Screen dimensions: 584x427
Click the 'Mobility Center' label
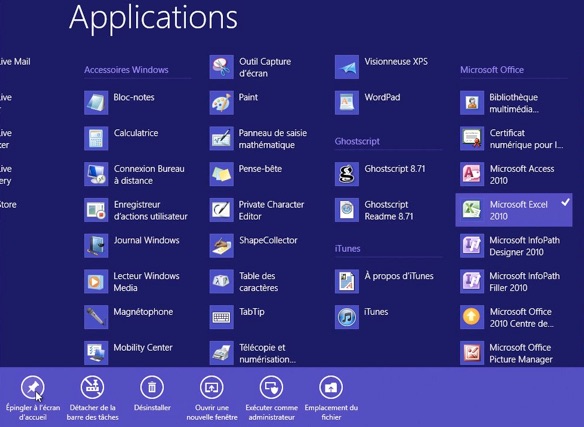(x=143, y=348)
